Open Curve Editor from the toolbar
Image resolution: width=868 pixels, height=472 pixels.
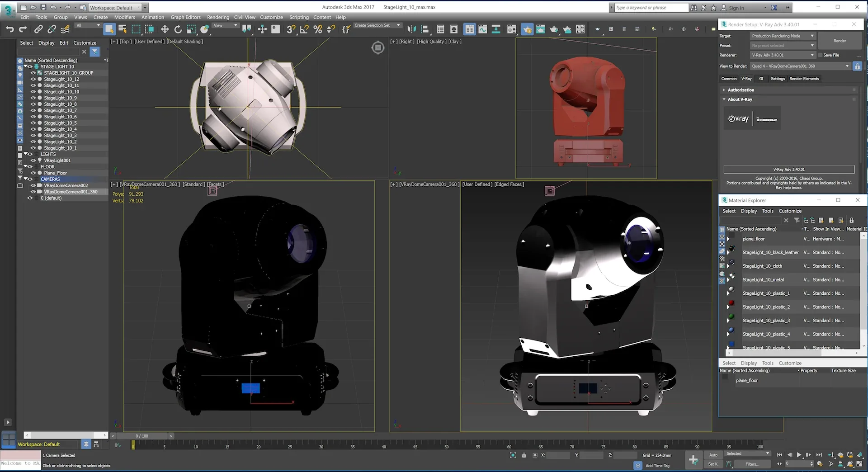coord(483,29)
